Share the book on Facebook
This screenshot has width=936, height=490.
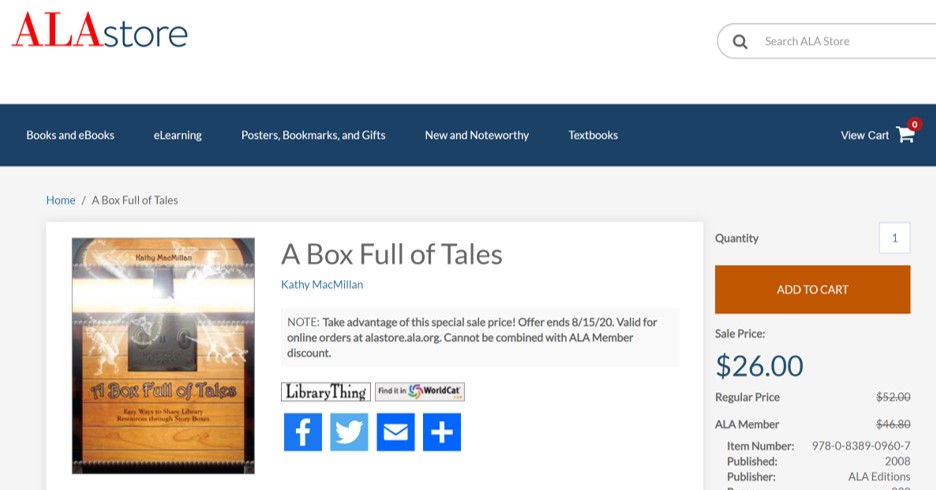[303, 432]
